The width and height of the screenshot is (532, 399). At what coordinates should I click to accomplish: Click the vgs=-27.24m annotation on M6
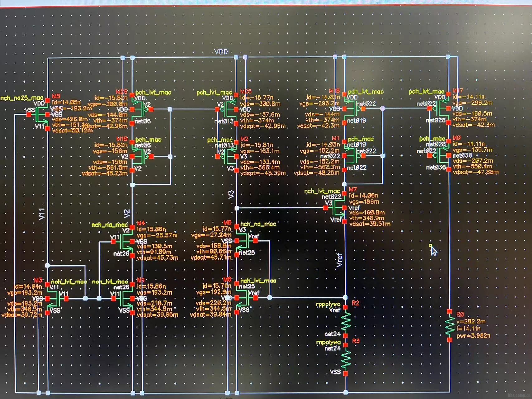[211, 235]
